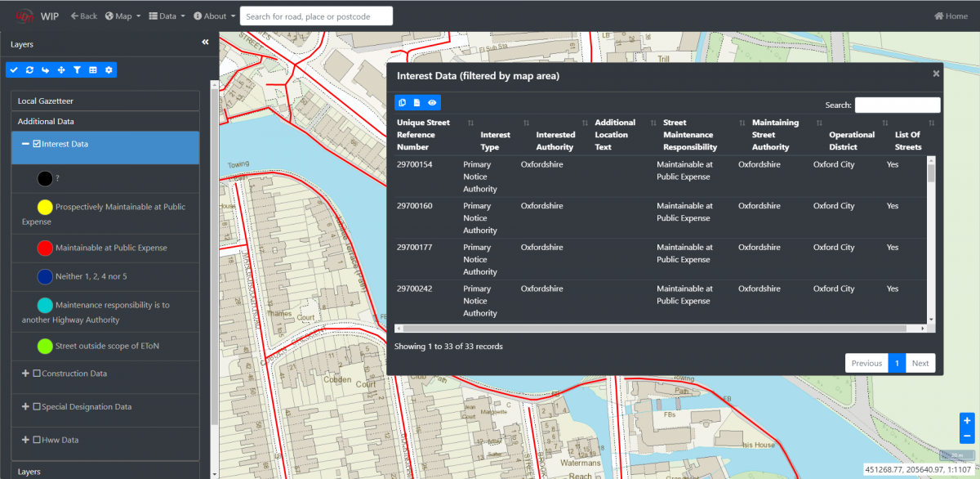Toggle column visibility eye icon
This screenshot has height=479, width=980.
point(432,102)
